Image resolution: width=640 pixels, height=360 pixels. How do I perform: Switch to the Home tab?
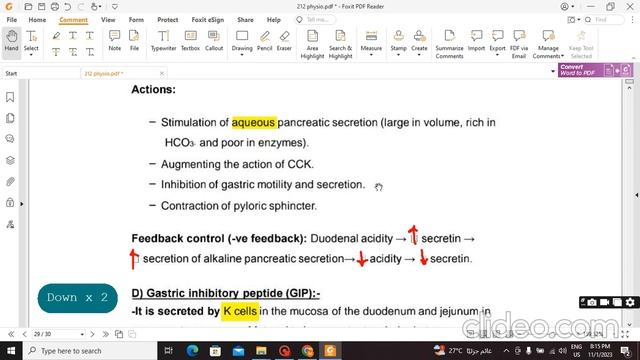(x=37, y=20)
